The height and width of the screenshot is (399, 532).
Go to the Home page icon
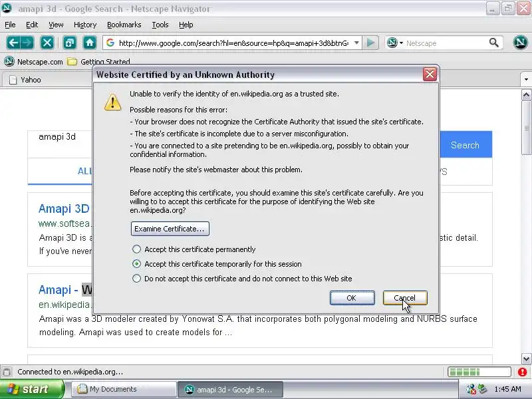click(x=90, y=43)
